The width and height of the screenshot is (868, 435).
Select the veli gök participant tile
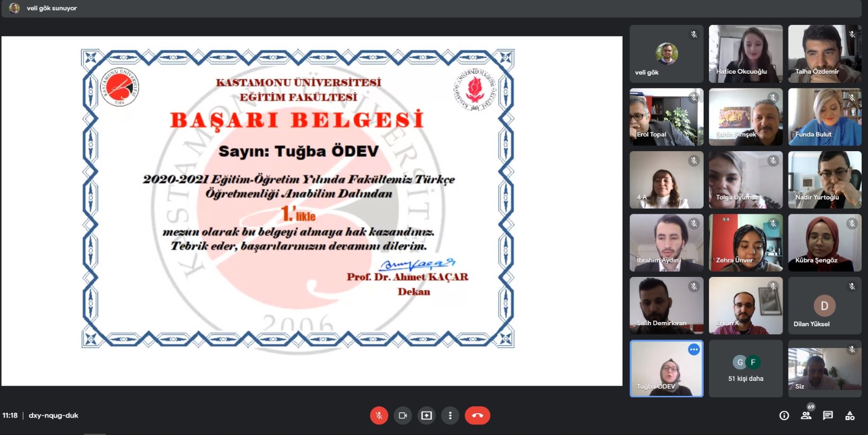(x=667, y=54)
